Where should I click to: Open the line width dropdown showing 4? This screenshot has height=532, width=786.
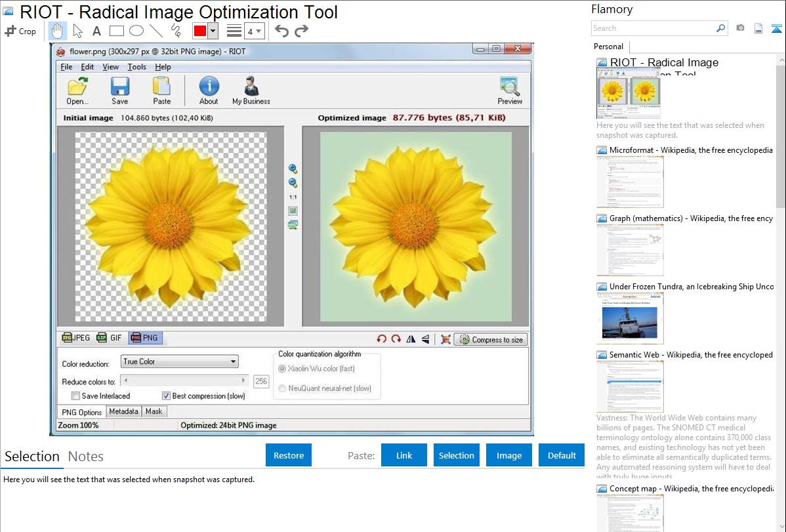(254, 31)
